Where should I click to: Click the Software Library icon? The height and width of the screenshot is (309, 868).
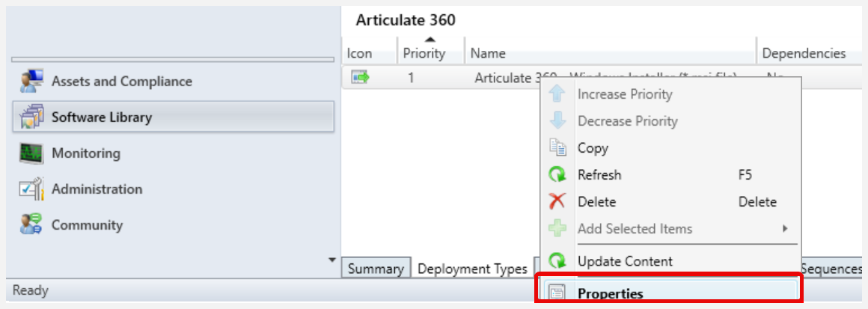click(x=31, y=117)
